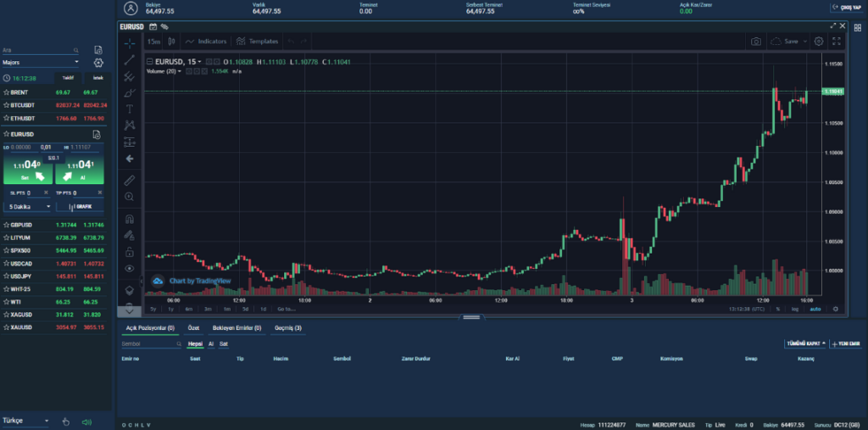Toggle visibility of all drawings (eye icon)
This screenshot has height=430, width=868.
tap(129, 268)
